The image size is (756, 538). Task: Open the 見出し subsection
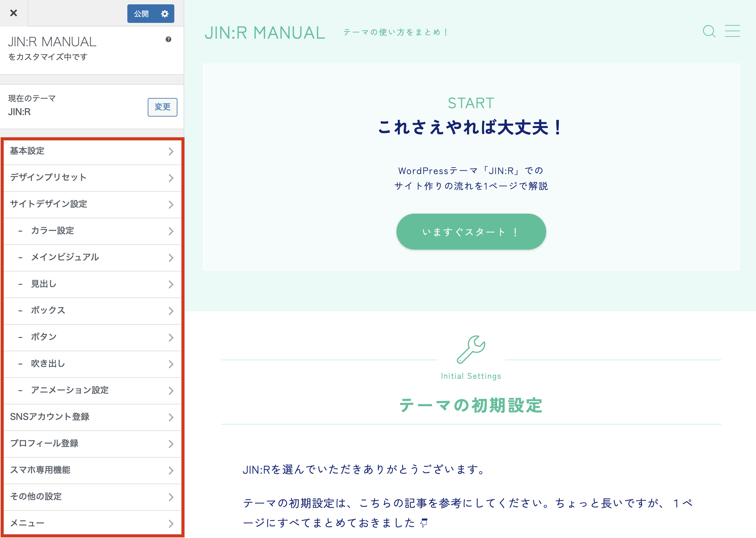92,284
